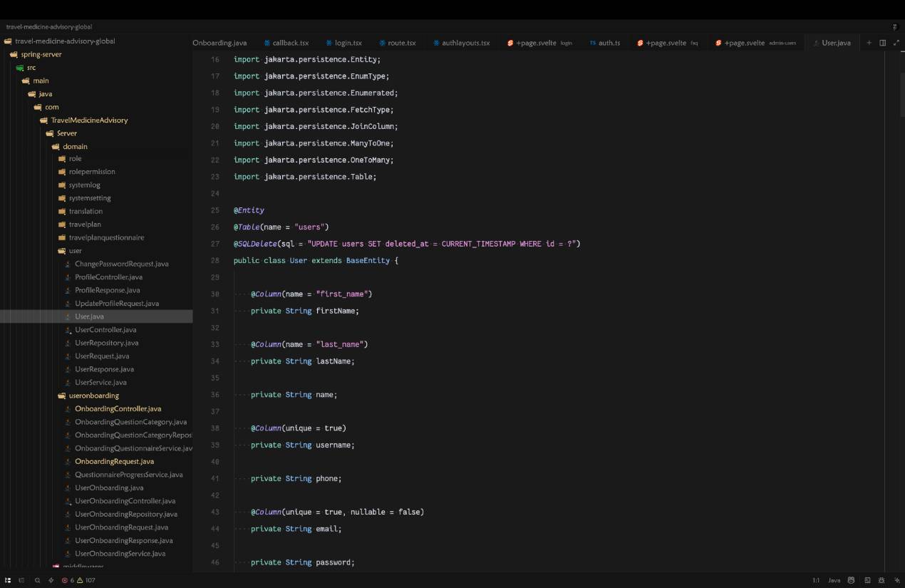
Task: Click the Svelte icon on +page.svelte admin-users tab
Action: pyautogui.click(x=718, y=43)
